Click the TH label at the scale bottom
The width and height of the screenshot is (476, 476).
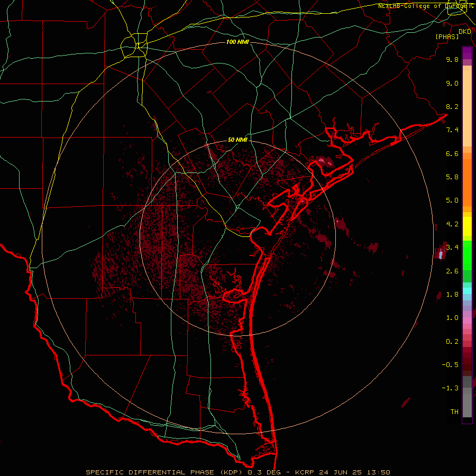(x=454, y=412)
